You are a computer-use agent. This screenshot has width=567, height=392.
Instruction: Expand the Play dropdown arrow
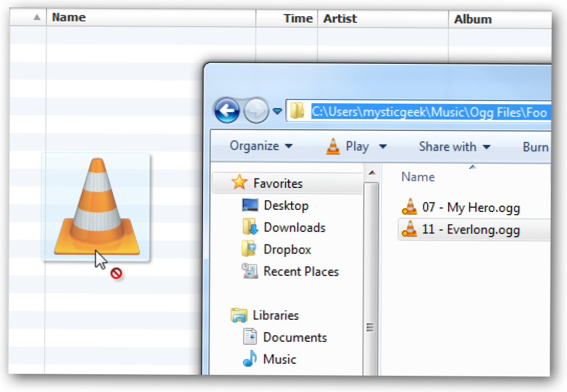pos(383,147)
